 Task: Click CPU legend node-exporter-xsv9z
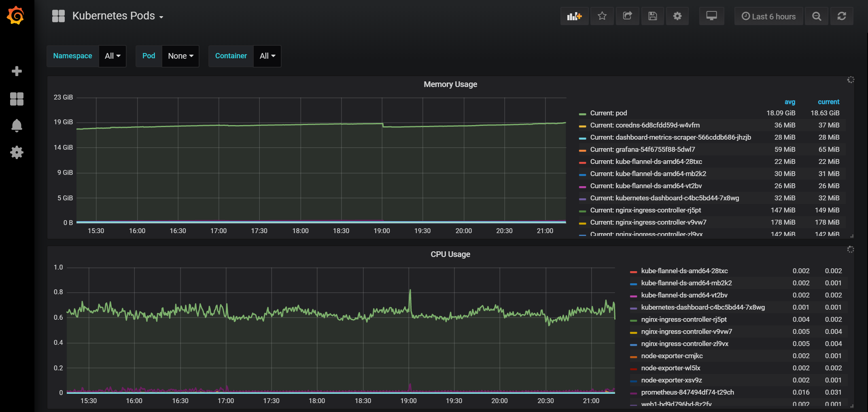(671, 380)
